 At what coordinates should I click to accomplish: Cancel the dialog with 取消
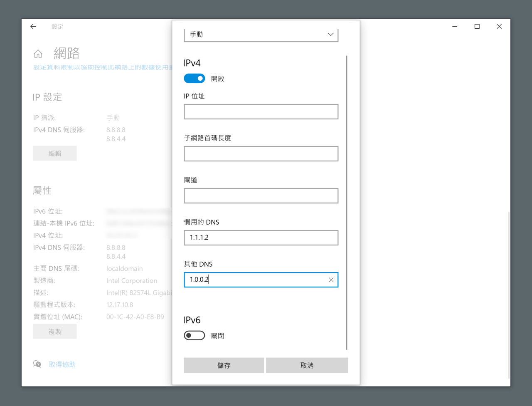pos(307,365)
